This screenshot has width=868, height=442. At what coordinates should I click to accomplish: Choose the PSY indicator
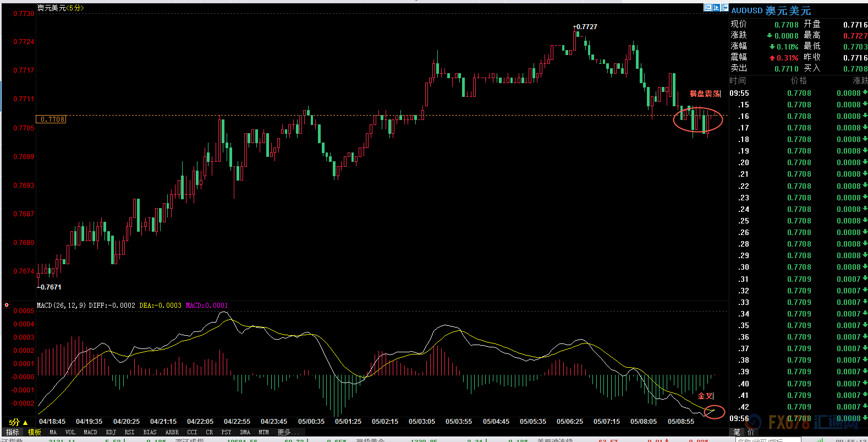pyautogui.click(x=226, y=433)
